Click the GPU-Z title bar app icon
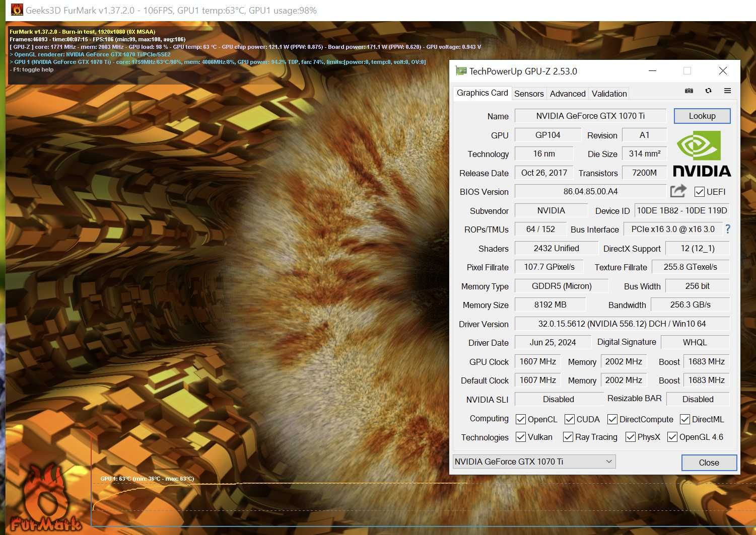Screen dimensions: 756x535 460,71
